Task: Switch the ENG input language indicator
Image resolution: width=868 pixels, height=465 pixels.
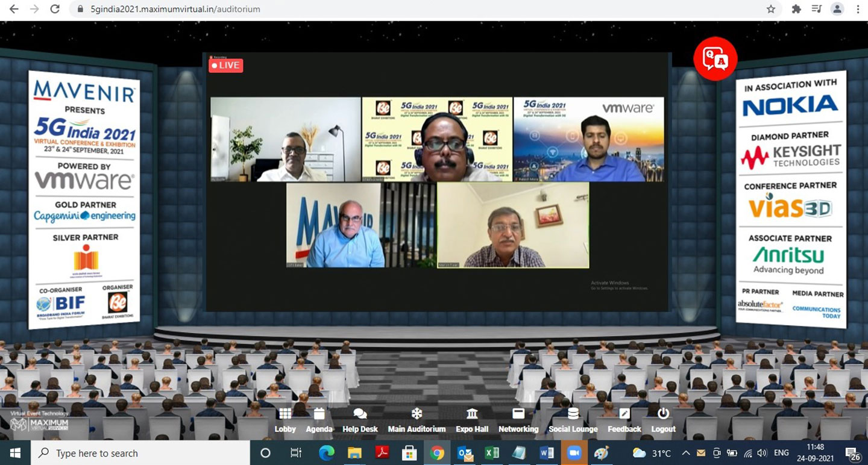Action: click(781, 453)
